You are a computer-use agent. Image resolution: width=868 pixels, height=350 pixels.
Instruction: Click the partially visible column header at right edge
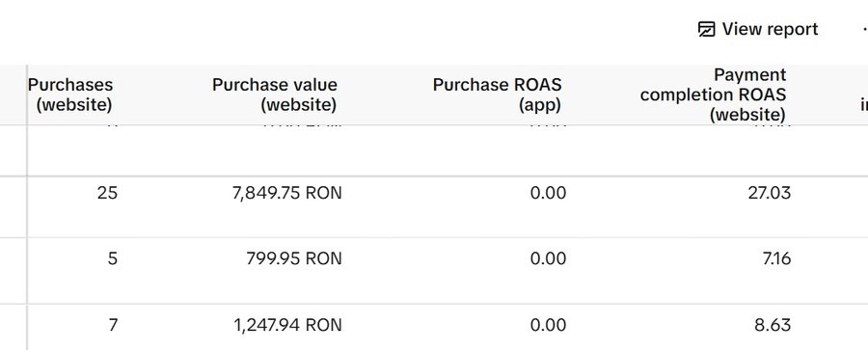coord(864,104)
